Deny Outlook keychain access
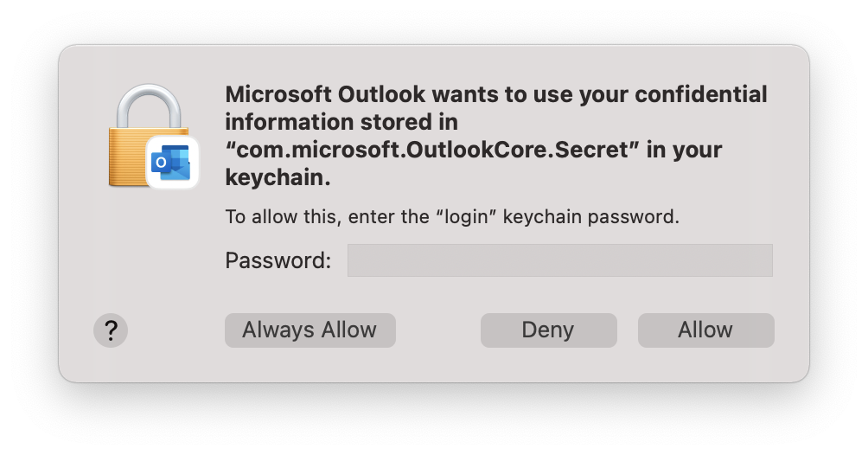Screen dimensions: 868x455 pyautogui.click(x=549, y=330)
